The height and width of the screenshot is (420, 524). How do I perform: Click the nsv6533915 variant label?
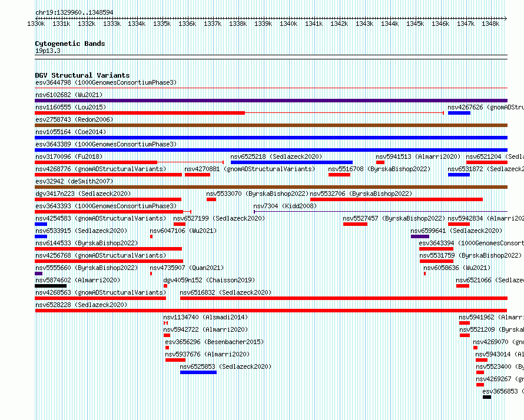[81, 231]
